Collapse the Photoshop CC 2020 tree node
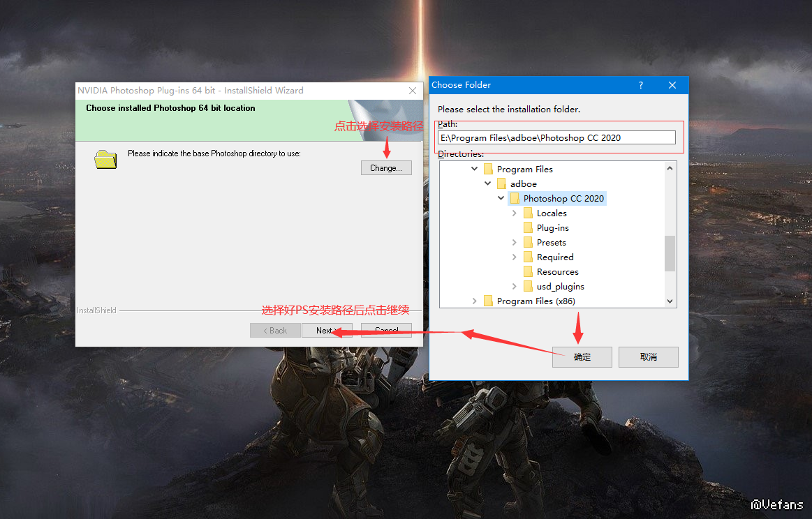The height and width of the screenshot is (519, 812). coord(501,198)
